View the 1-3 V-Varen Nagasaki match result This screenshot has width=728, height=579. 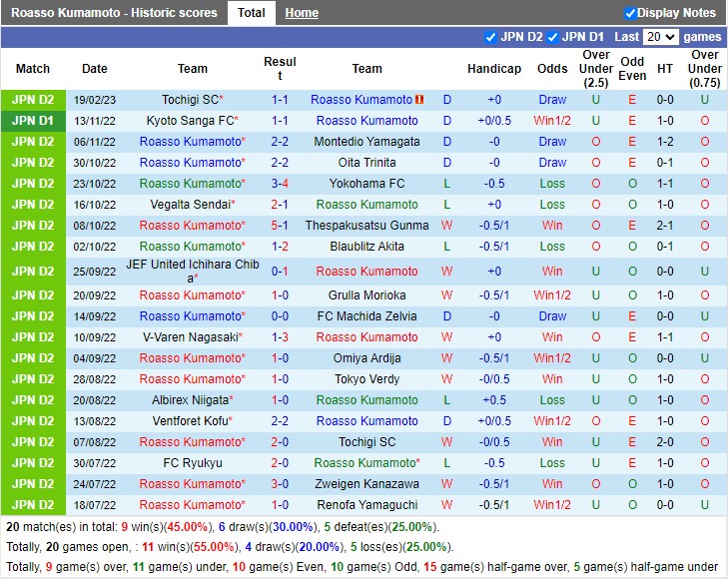tap(280, 337)
